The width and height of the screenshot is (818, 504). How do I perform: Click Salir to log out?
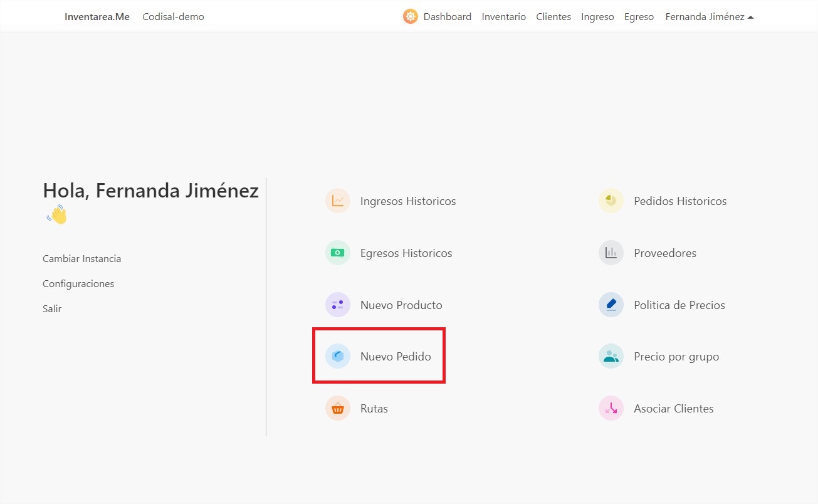(x=52, y=308)
